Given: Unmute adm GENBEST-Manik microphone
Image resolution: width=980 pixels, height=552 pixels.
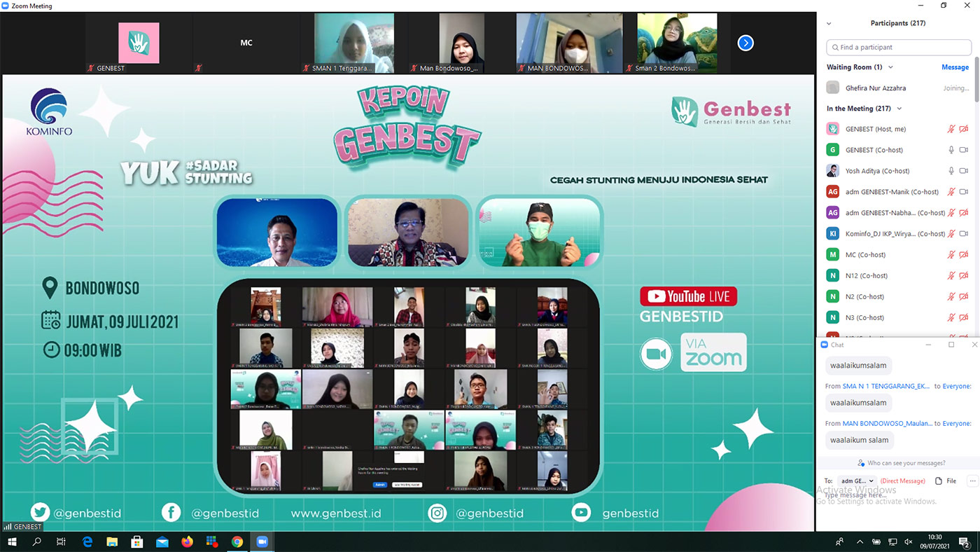Looking at the screenshot, I should tap(951, 192).
